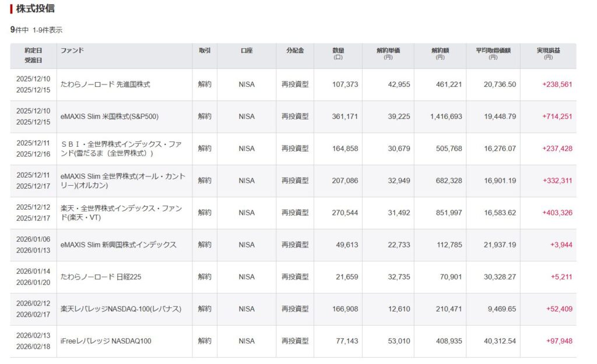
Task: Click the 楽天・全世界株式インデックス・ファンド fund name
Action: click(122, 213)
